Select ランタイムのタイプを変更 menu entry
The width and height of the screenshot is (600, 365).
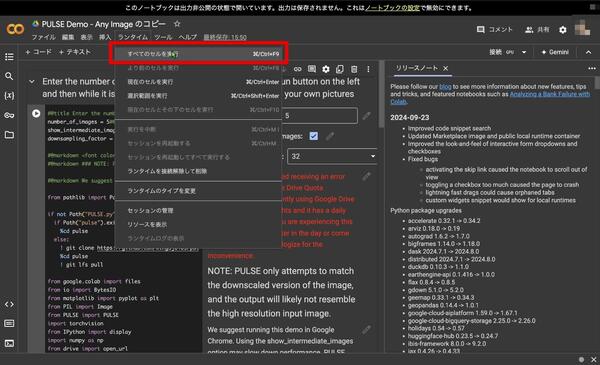198,191
